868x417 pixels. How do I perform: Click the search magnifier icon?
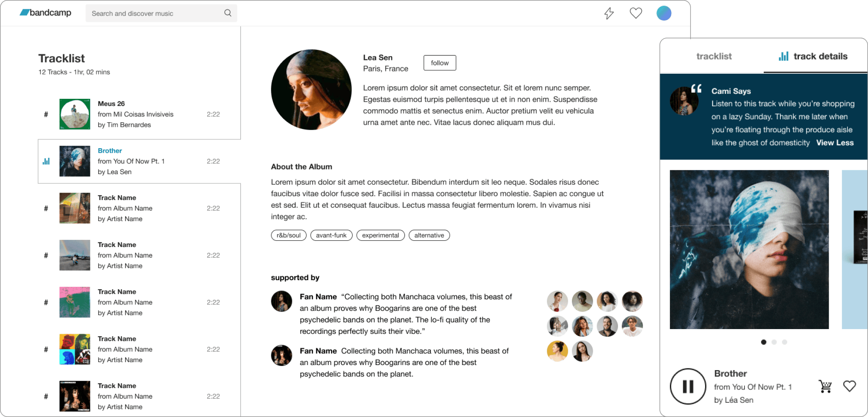point(228,13)
